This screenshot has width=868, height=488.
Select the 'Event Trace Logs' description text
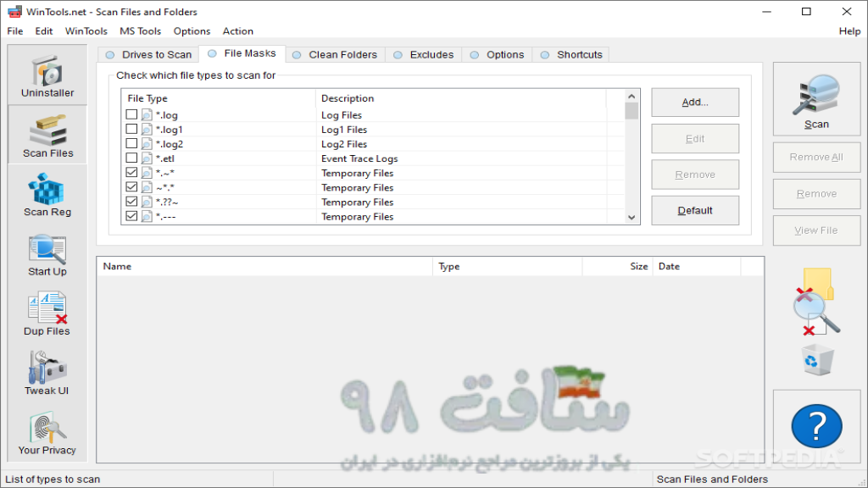pyautogui.click(x=359, y=158)
